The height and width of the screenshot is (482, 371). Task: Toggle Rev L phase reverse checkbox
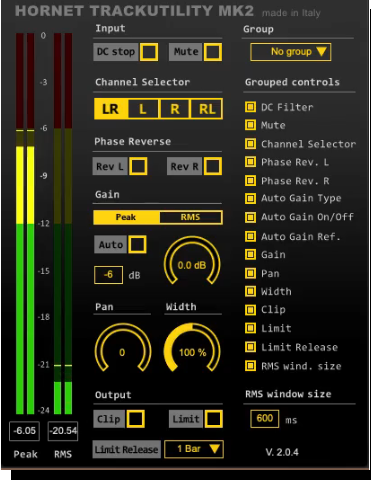click(138, 166)
